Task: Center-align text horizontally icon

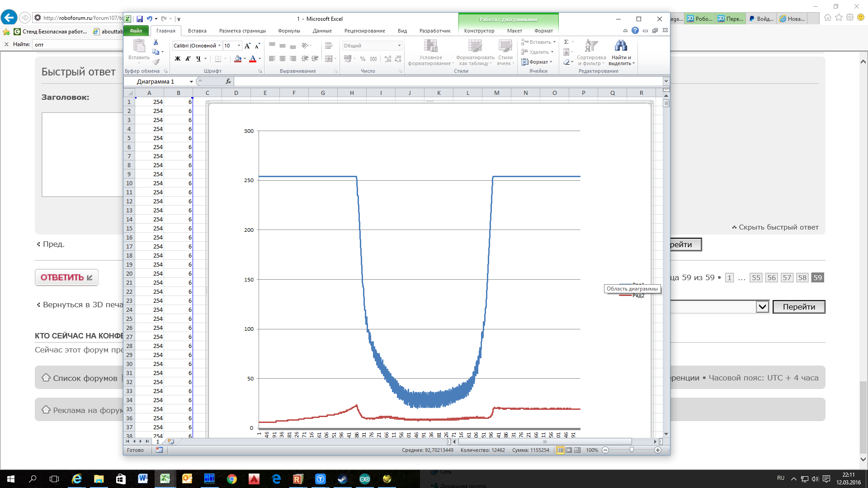Action: point(282,59)
